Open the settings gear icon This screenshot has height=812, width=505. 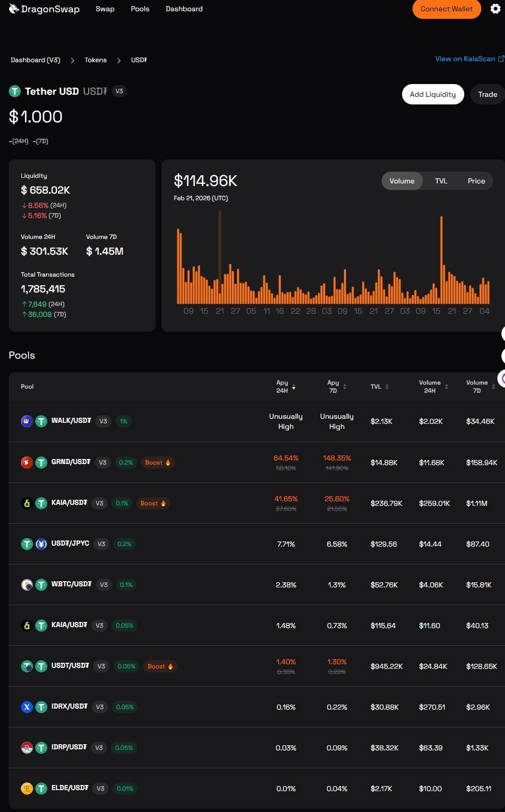click(495, 9)
